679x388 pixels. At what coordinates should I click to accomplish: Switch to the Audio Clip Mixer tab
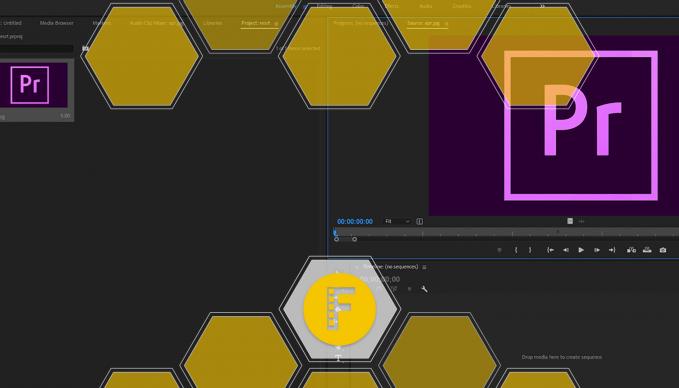pyautogui.click(x=157, y=23)
